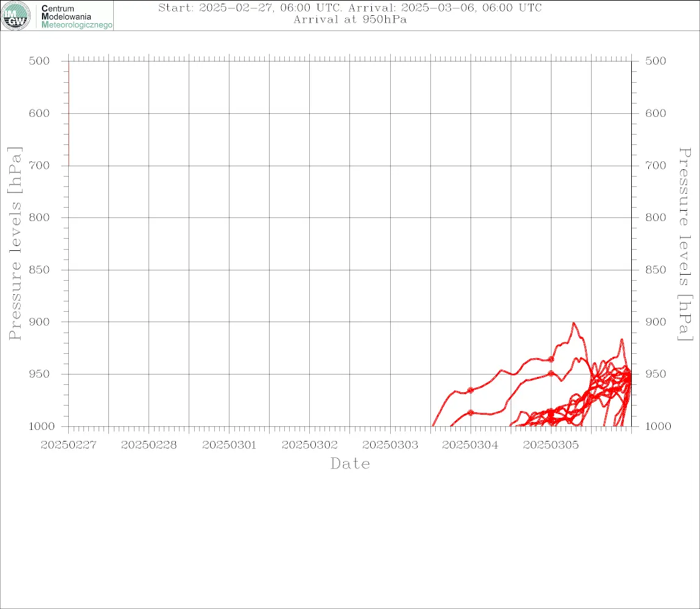Click the left axis 850 label
The image size is (700, 609).
(x=40, y=269)
